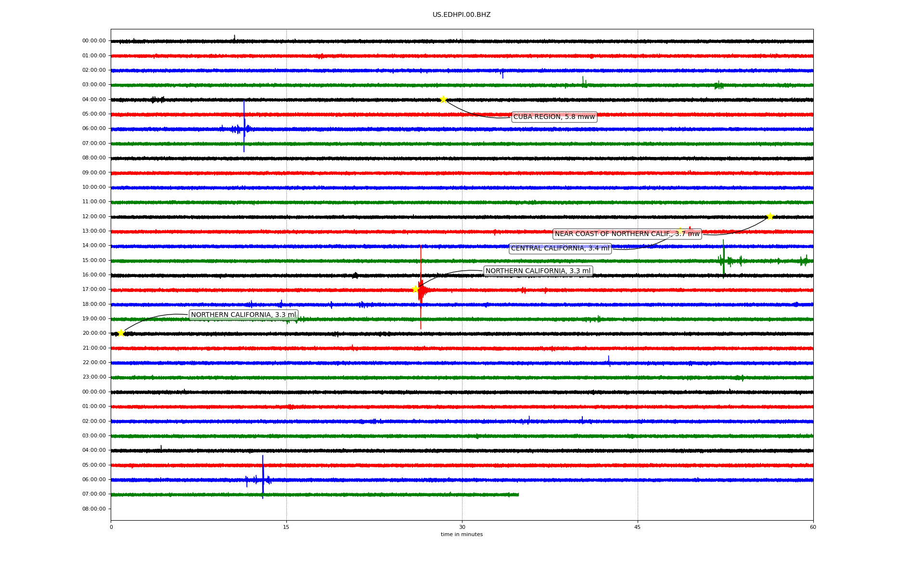Image resolution: width=924 pixels, height=578 pixels.
Task: Click the end of the last green 07:00:00 trace
Action: click(518, 495)
